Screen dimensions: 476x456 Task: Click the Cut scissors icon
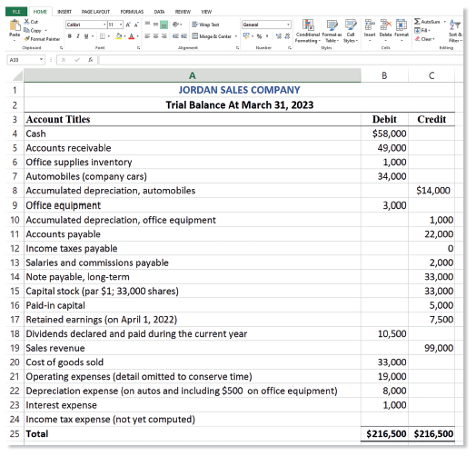click(26, 22)
